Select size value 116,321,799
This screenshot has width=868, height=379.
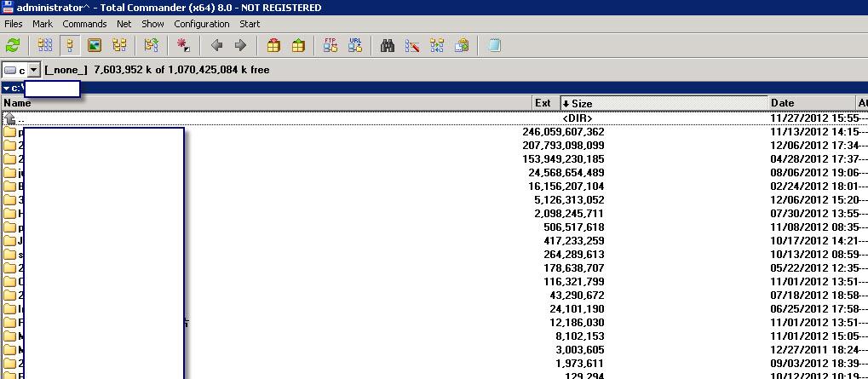(574, 282)
